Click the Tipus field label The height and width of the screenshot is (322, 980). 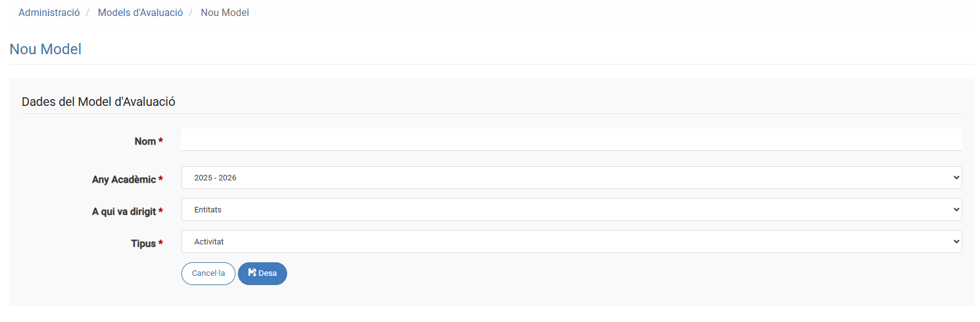coord(143,244)
